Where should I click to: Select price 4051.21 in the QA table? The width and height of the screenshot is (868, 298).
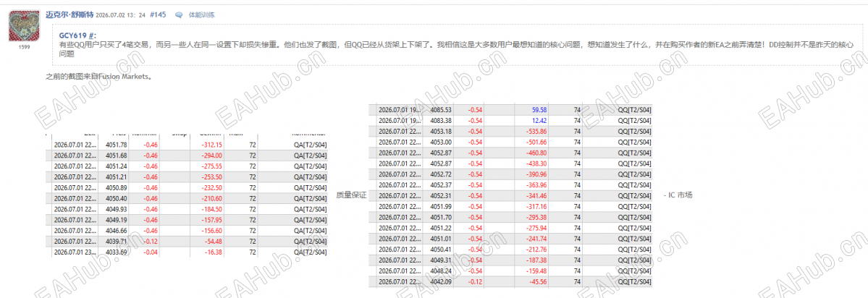[x=116, y=177]
